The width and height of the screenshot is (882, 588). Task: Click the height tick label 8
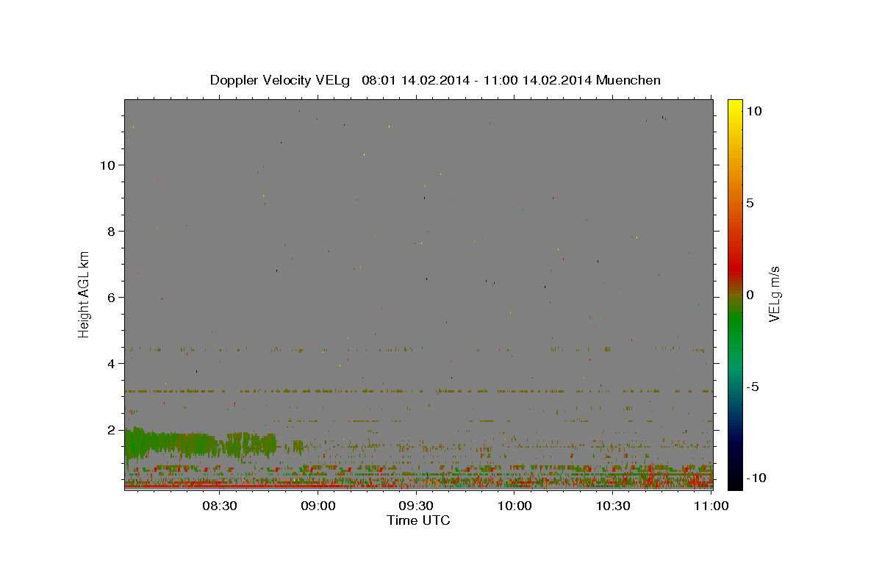112,231
